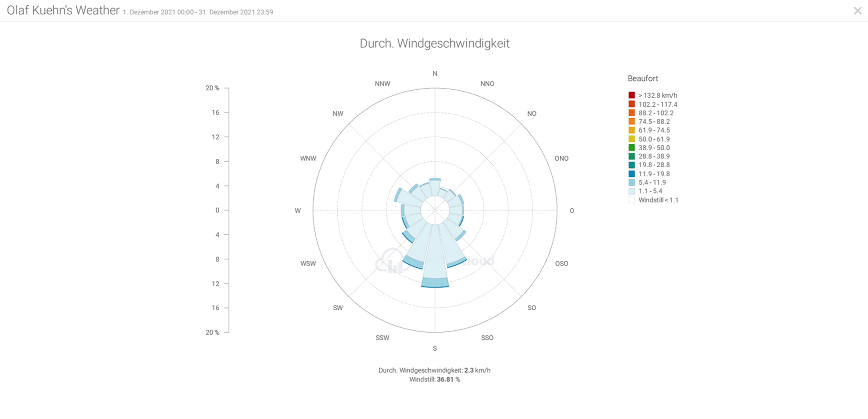Click the WNW wind rose segment
The width and height of the screenshot is (868, 419).
(410, 198)
